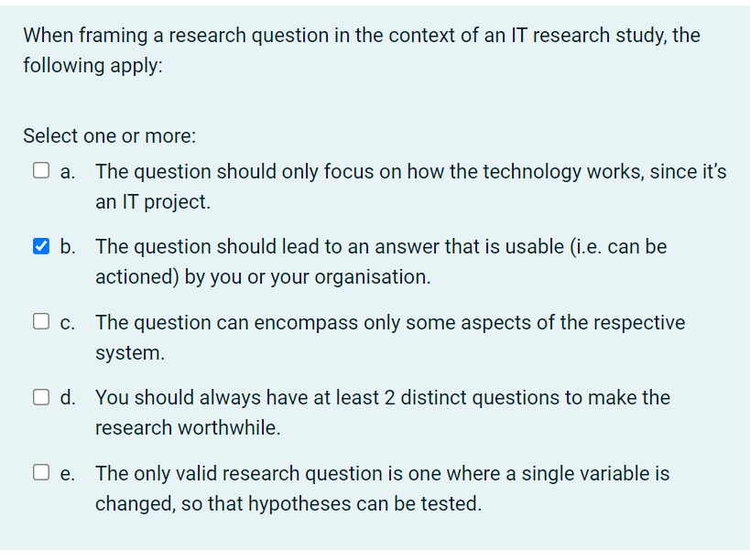Click the 'a.' option letter label
This screenshot has width=750, height=560.
click(x=68, y=172)
